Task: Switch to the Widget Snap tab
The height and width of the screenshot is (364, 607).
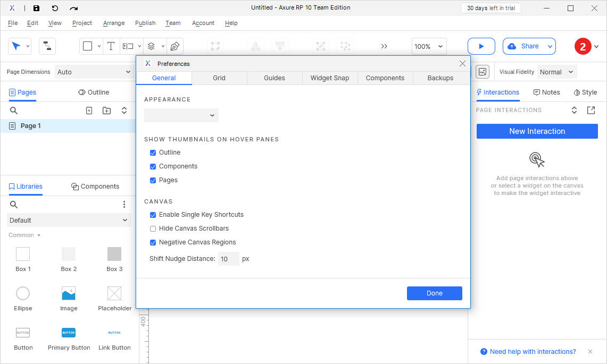Action: [x=330, y=78]
